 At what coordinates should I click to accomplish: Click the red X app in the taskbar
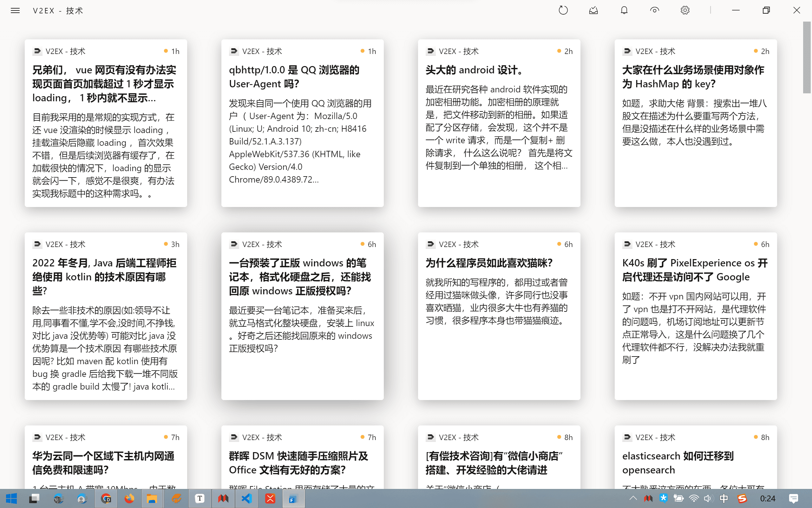tap(270, 498)
